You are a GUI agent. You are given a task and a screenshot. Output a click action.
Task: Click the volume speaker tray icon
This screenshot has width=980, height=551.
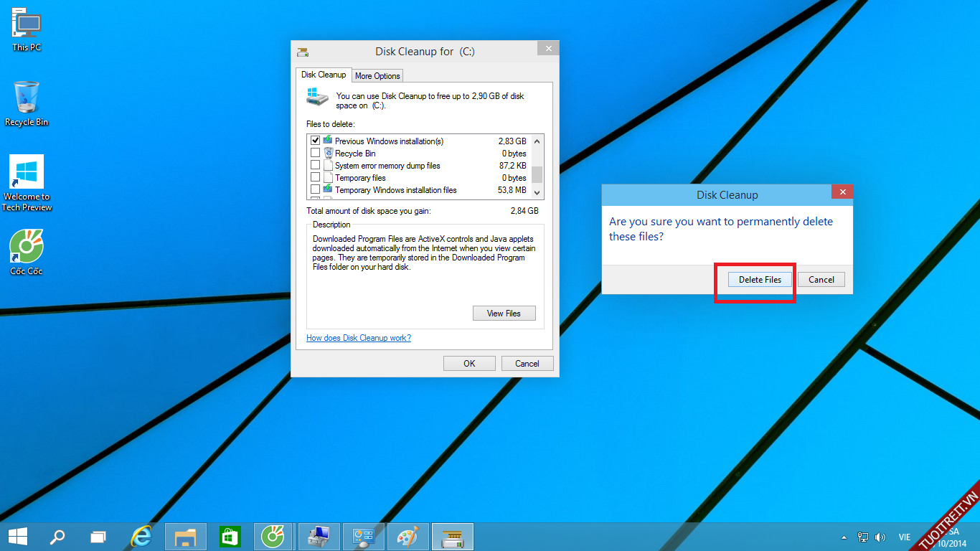click(880, 537)
